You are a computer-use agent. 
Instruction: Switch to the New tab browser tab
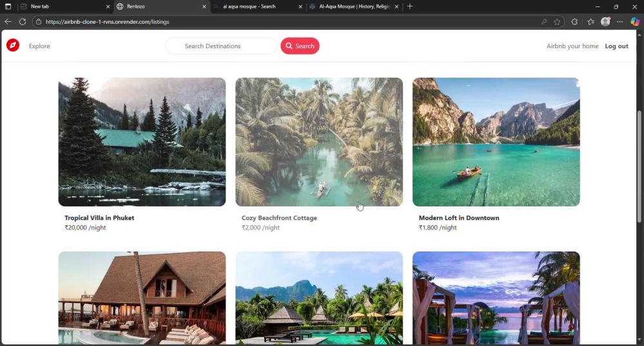pyautogui.click(x=66, y=6)
